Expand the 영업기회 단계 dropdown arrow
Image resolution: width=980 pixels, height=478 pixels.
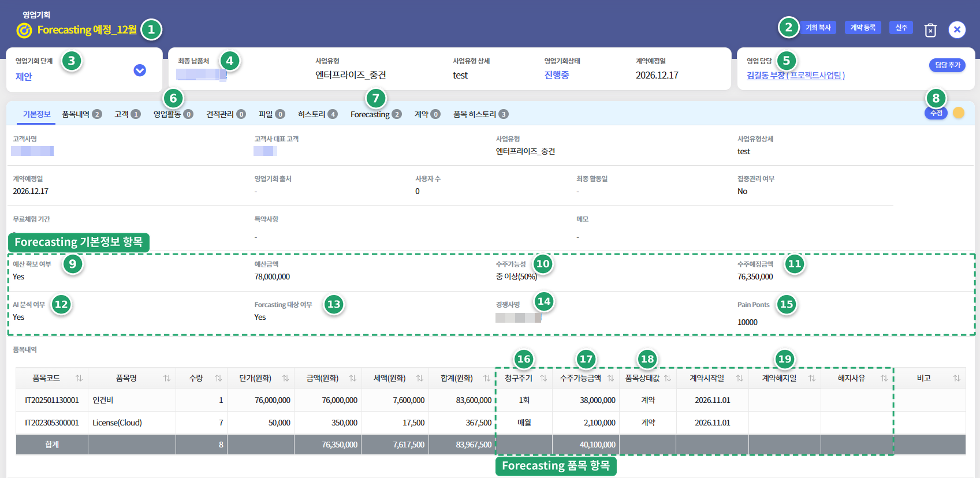pyautogui.click(x=140, y=70)
